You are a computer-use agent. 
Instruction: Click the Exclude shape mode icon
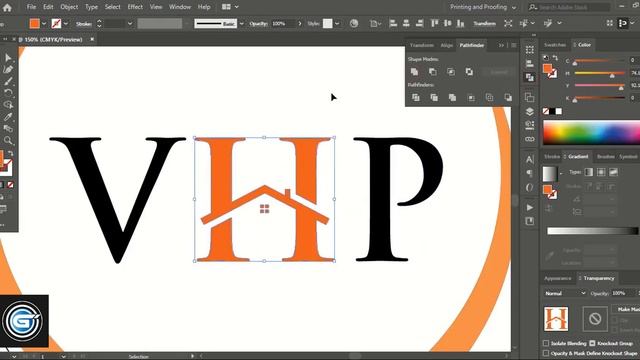tap(469, 72)
